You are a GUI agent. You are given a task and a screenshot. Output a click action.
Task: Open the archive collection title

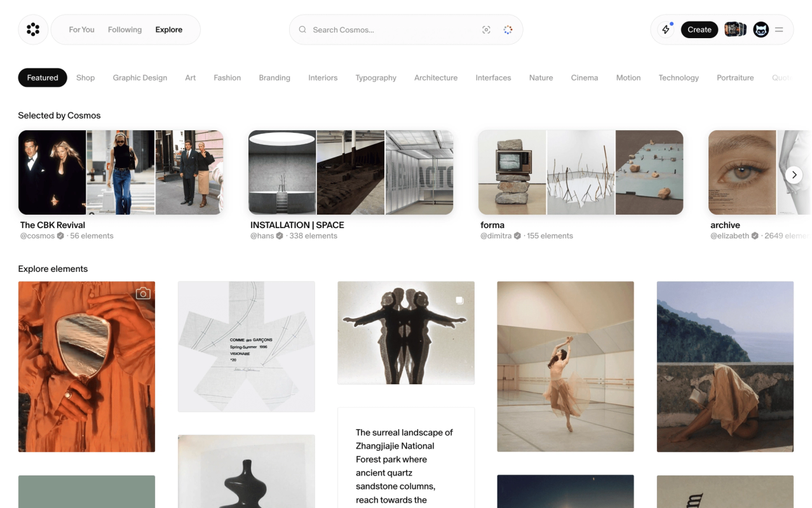725,225
